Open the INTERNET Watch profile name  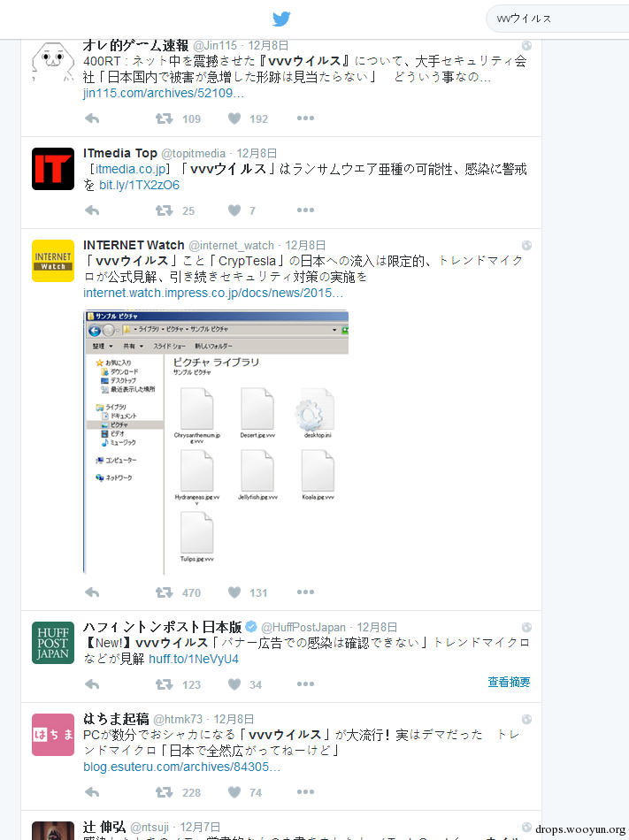pos(134,245)
